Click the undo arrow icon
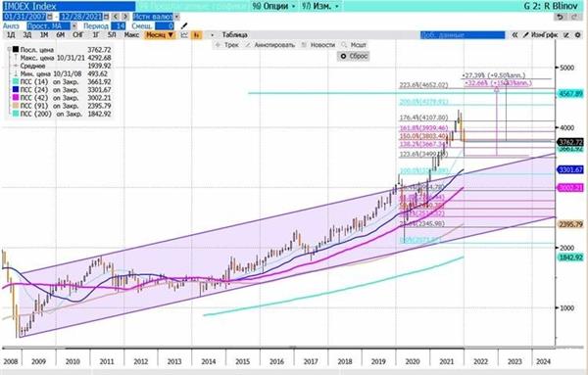The height and width of the screenshot is (375, 588). click(x=560, y=17)
